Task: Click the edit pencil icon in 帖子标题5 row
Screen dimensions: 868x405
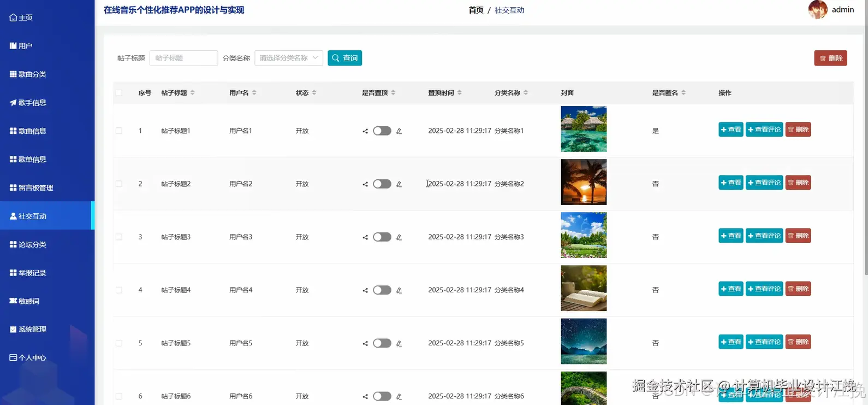Action: coord(399,343)
